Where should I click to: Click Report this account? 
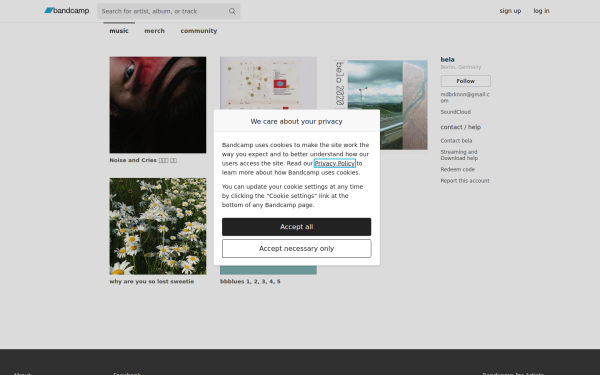click(x=465, y=181)
